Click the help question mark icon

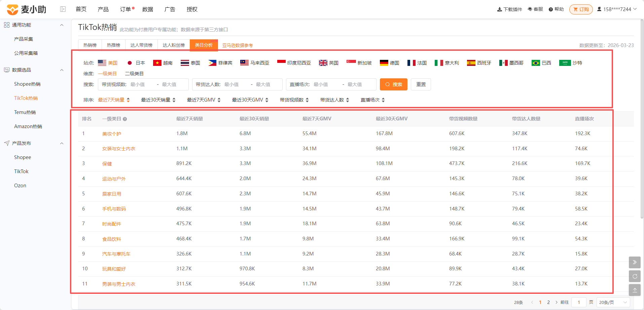(551, 9)
